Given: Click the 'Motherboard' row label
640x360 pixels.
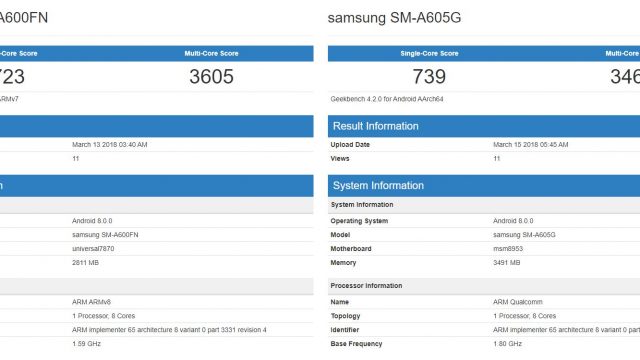Looking at the screenshot, I should click(x=351, y=249).
